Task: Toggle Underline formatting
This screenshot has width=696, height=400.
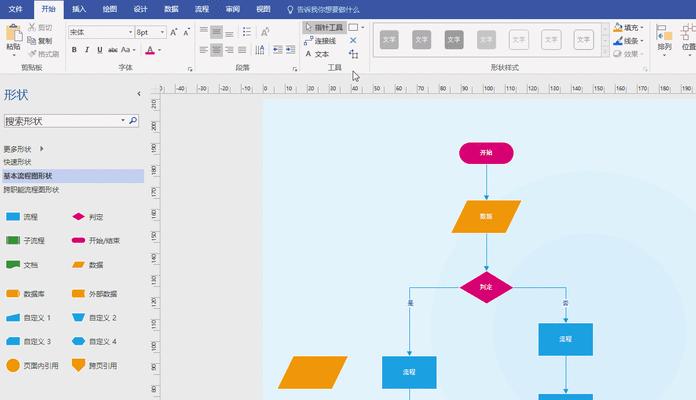Action: pyautogui.click(x=100, y=50)
